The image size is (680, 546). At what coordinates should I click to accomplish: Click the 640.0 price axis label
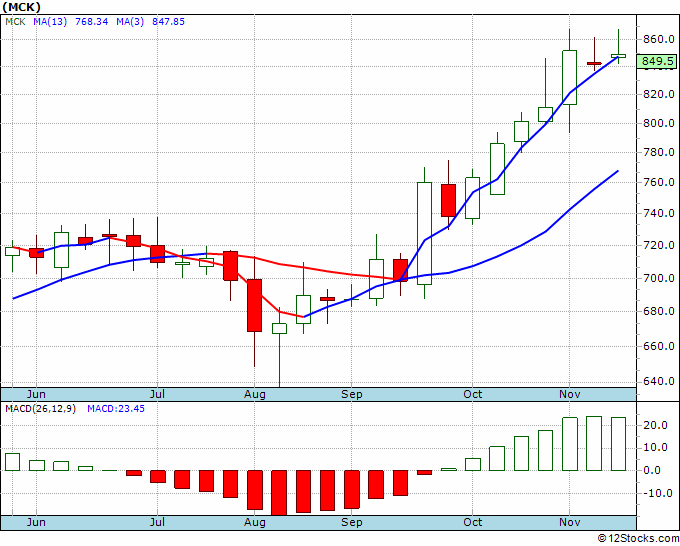coord(659,381)
